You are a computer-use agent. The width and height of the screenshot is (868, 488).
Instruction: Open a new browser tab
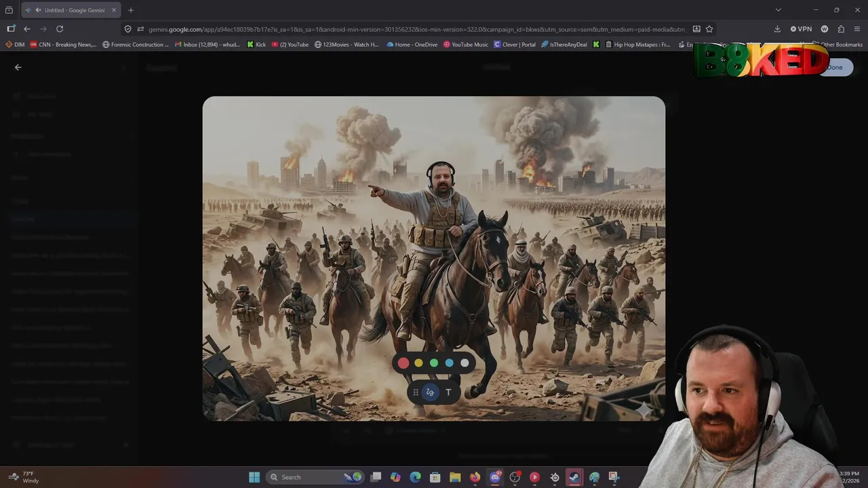coord(131,10)
